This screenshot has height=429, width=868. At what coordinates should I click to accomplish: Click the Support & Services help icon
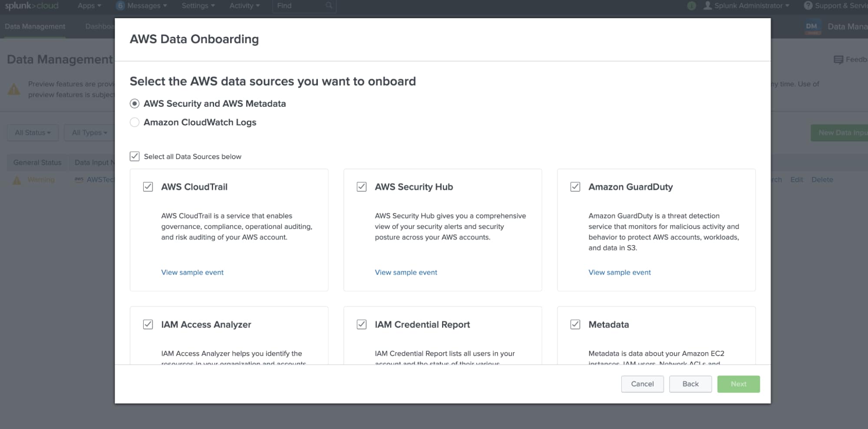click(808, 6)
